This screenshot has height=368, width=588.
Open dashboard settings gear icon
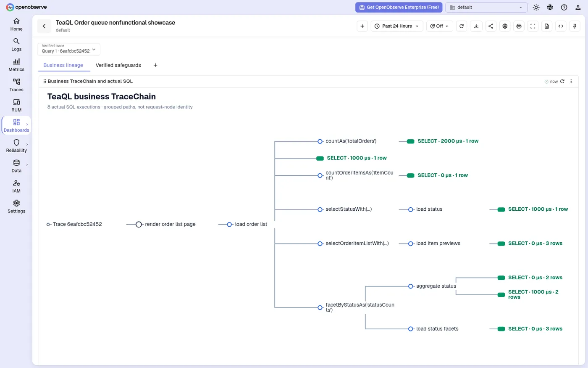coord(505,26)
